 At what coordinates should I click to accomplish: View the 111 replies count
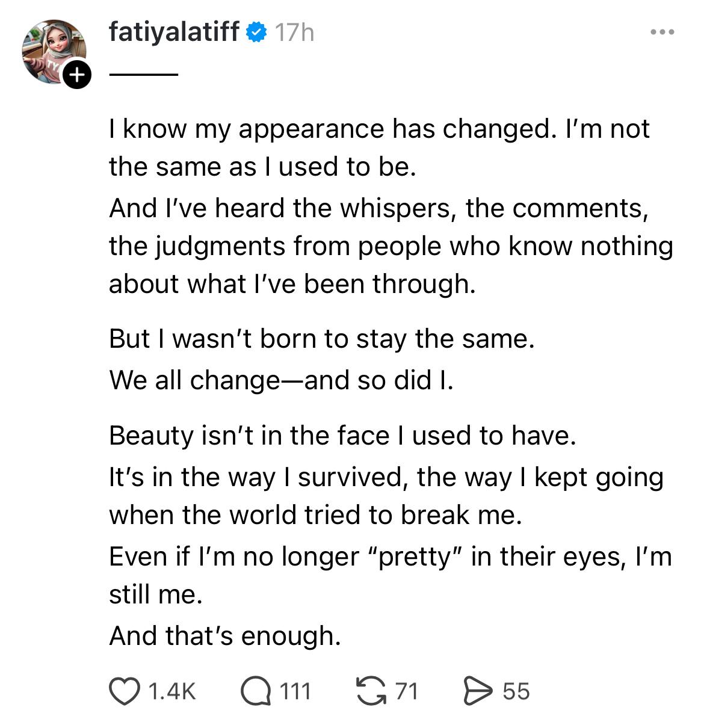point(295,691)
